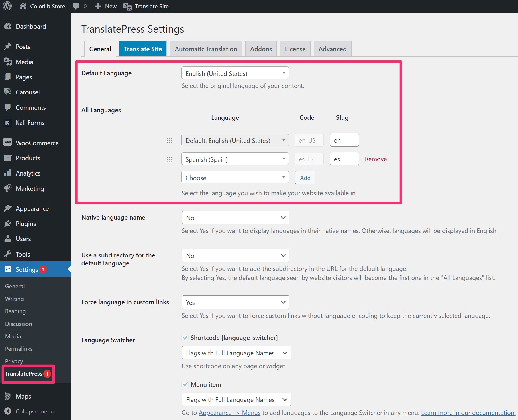
Task: Grab the drag handle for Spanish row
Action: [x=170, y=159]
